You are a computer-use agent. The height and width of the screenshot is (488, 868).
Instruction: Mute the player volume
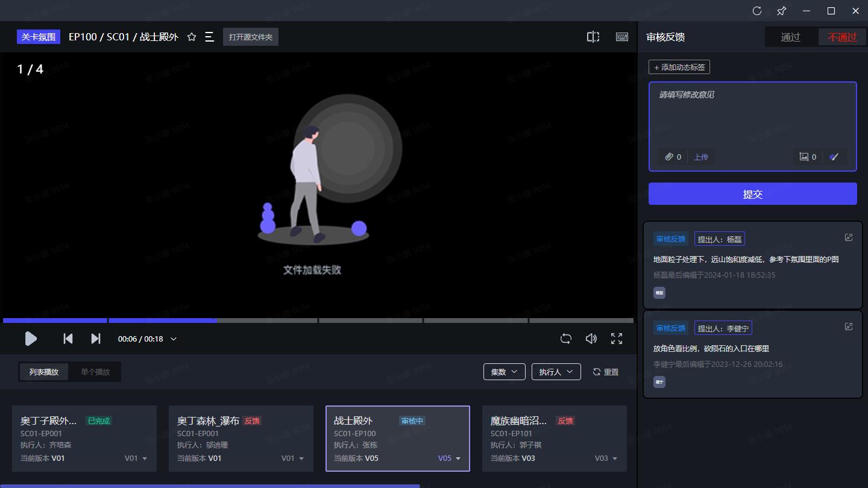coord(591,339)
